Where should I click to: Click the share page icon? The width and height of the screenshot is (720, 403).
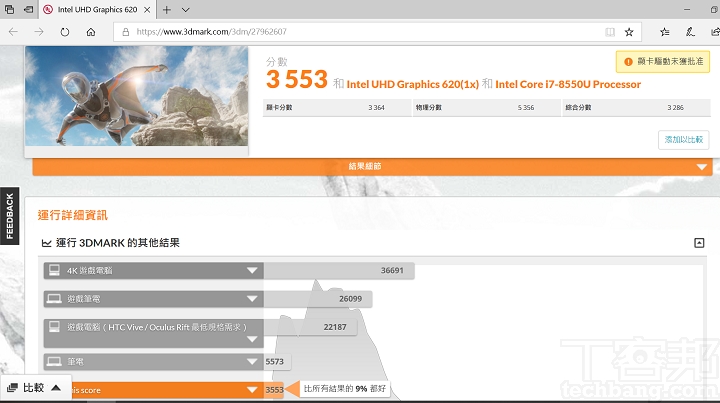coord(715,32)
